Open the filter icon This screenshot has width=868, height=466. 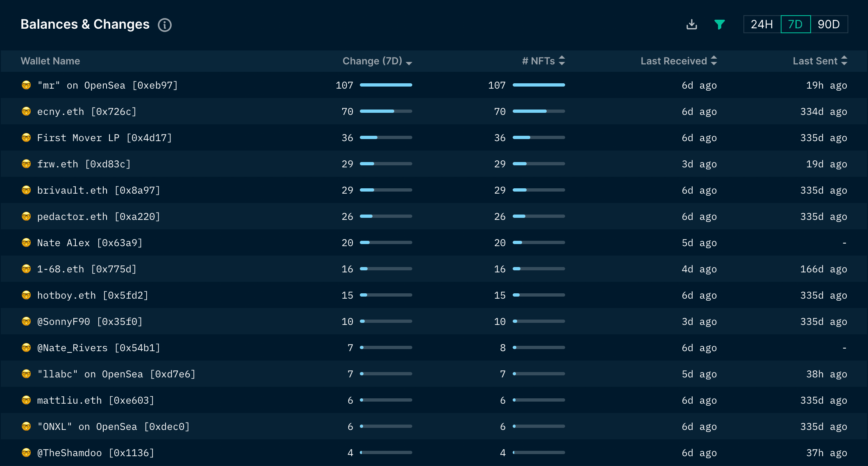[719, 24]
